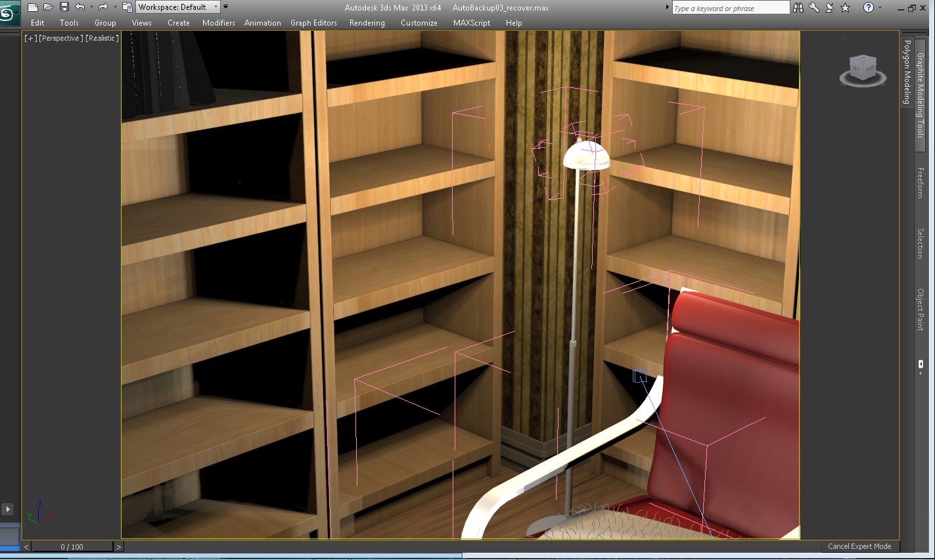
Task: Open the Graphite Modeling Tools tab
Action: coord(920,95)
